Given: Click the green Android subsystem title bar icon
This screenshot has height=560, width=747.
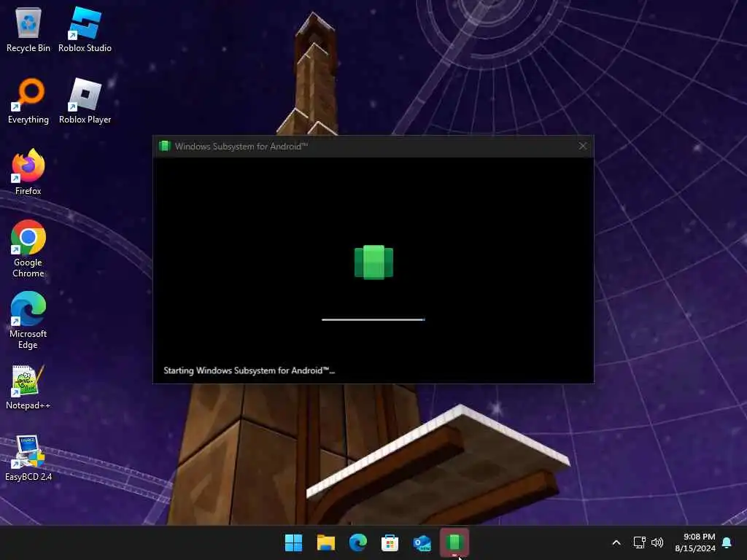Looking at the screenshot, I should (x=165, y=146).
